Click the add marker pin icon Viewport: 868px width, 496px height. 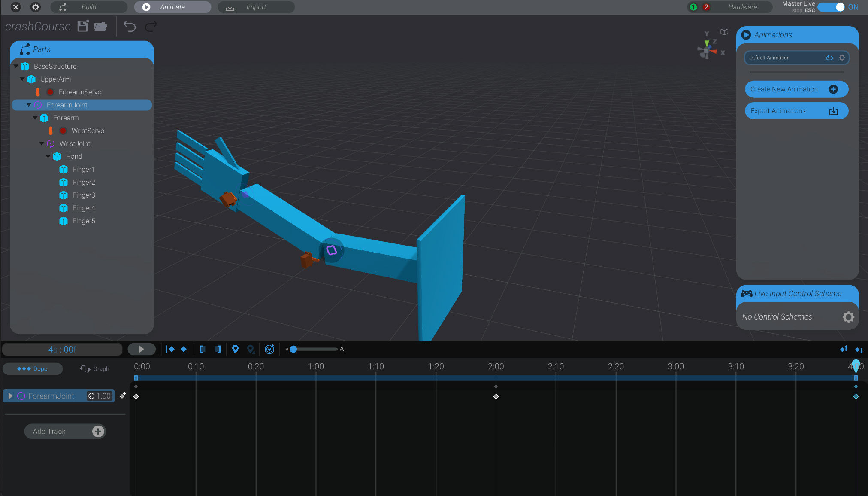(x=235, y=349)
